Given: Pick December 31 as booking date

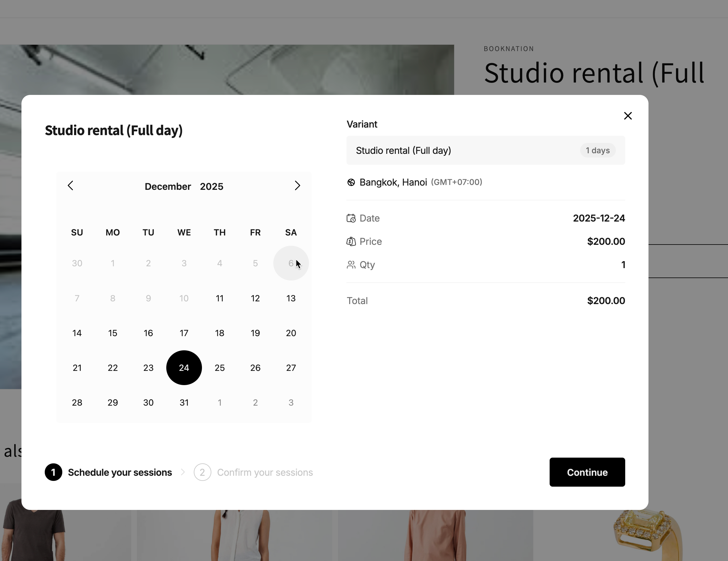Looking at the screenshot, I should (184, 403).
